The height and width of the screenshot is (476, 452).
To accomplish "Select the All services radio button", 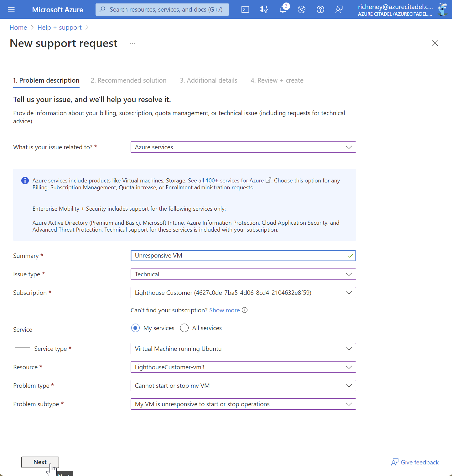I will pos(184,328).
